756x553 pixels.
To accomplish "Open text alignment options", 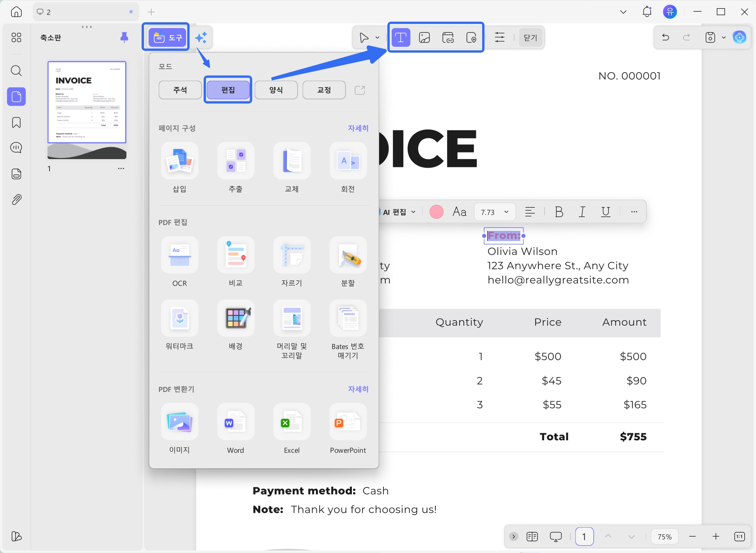I will tap(530, 212).
